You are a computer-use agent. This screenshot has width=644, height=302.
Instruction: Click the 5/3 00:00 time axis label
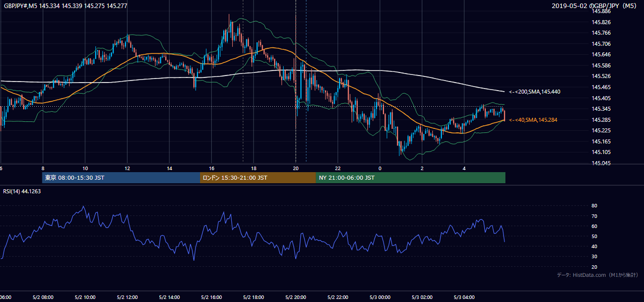coord(380,297)
